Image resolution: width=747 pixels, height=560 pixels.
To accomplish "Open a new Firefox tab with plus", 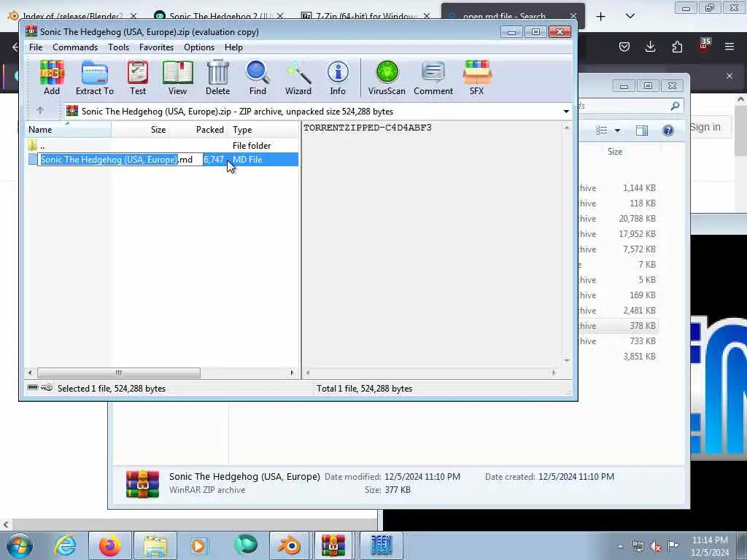I will pos(601,17).
